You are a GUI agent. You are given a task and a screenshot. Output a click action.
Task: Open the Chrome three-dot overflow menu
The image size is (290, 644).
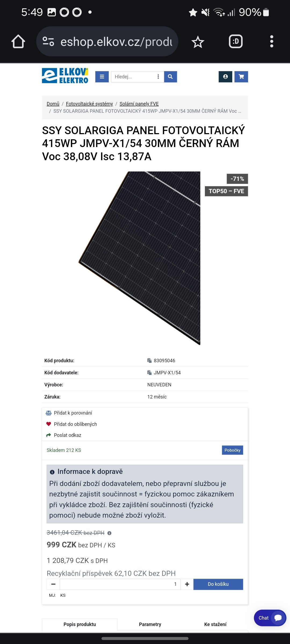tap(271, 42)
